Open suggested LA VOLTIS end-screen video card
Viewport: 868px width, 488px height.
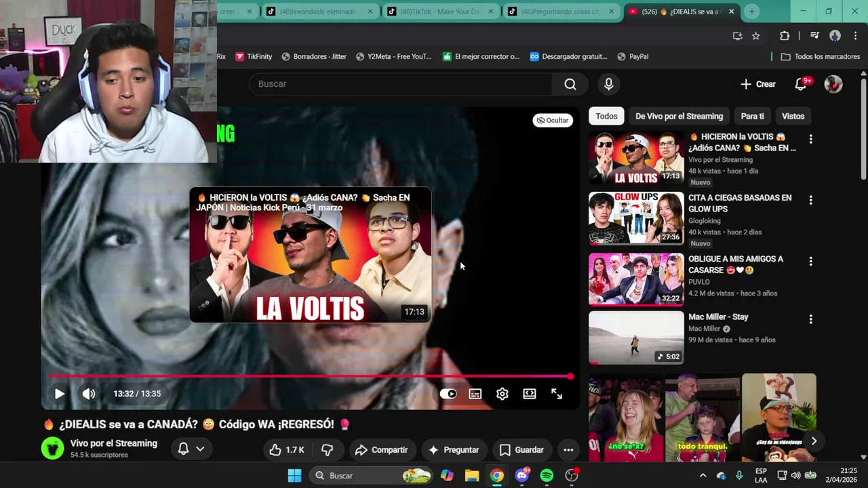click(x=310, y=255)
